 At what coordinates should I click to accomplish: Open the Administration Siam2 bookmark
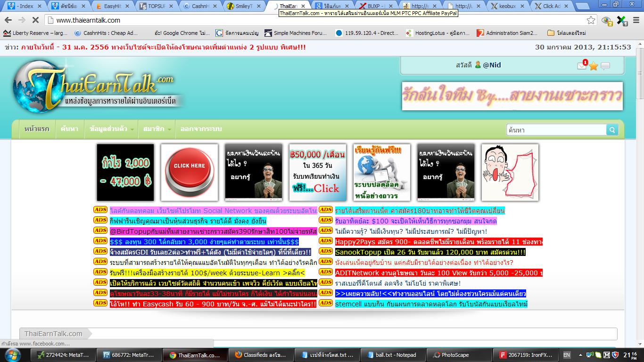507,33
